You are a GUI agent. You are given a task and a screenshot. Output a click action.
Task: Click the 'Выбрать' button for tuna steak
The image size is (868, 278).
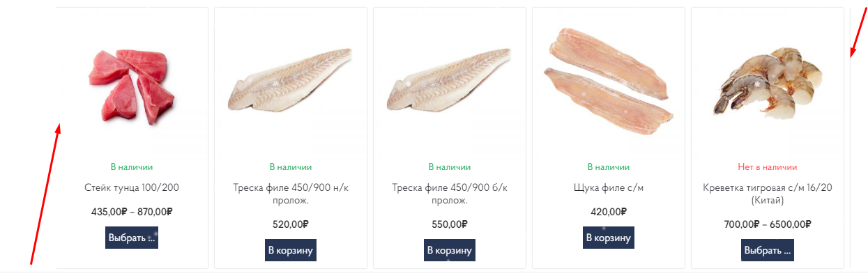(x=132, y=238)
